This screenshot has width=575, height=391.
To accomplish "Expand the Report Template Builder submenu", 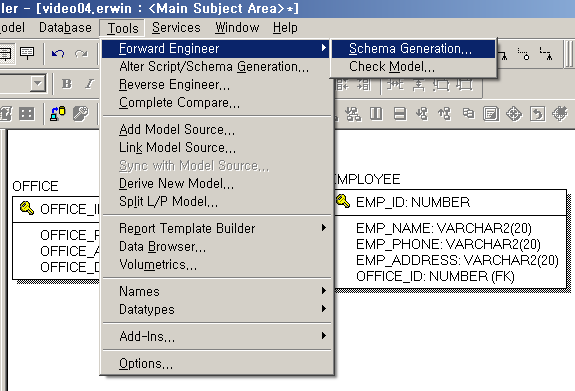I will point(217,228).
